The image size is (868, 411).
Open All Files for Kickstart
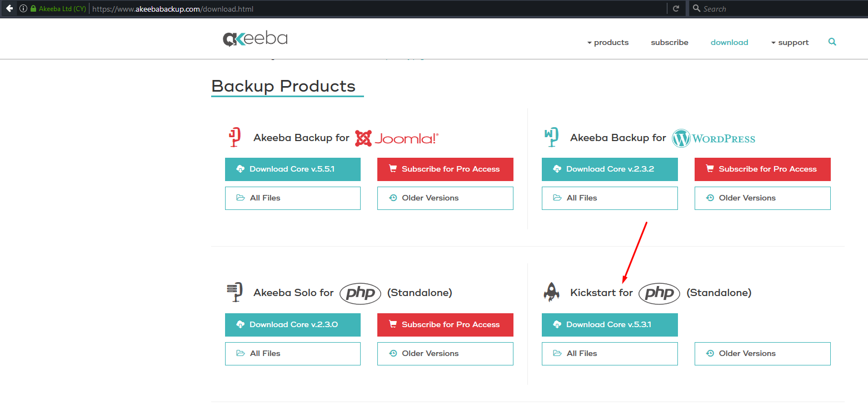[x=610, y=354]
